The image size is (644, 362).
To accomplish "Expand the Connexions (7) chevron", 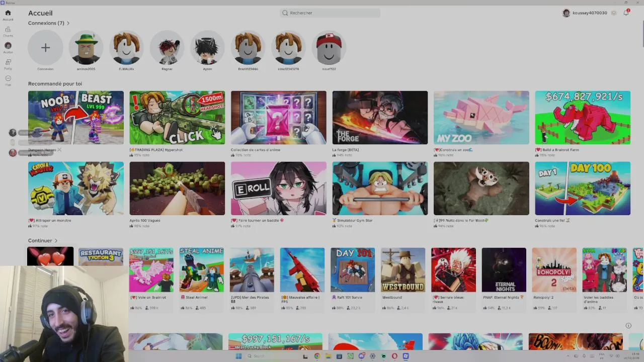I will [68, 23].
